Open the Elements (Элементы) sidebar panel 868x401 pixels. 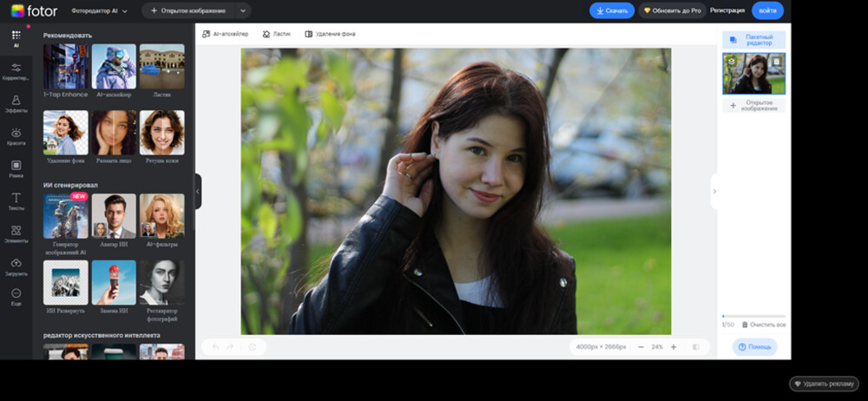click(16, 233)
